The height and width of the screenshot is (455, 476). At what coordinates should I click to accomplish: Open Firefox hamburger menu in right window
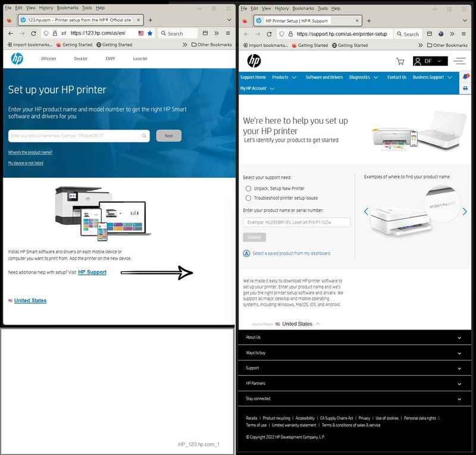[464, 34]
